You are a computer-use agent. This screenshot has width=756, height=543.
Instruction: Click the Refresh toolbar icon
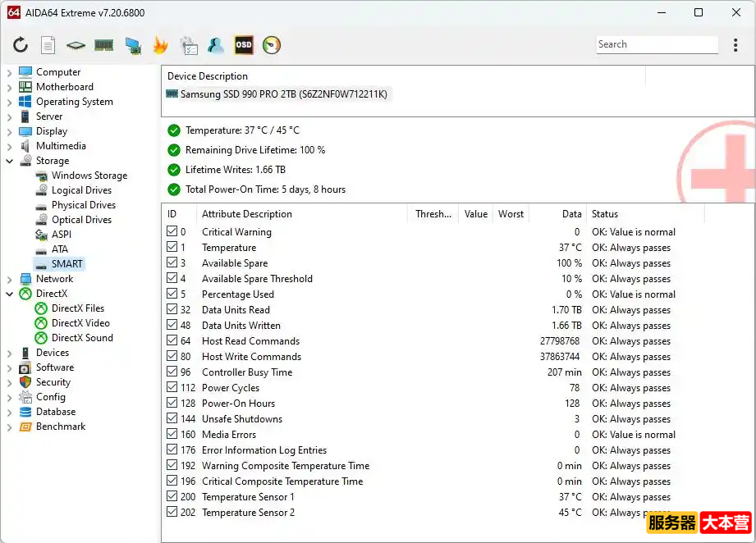tap(21, 45)
